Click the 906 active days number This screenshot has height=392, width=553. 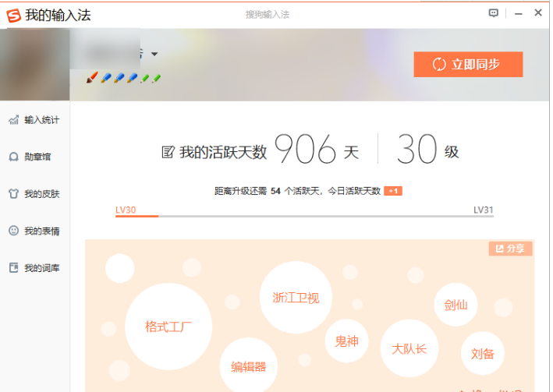pos(306,150)
